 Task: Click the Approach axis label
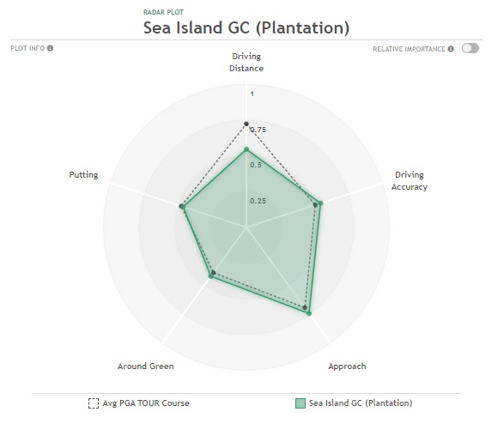[347, 366]
